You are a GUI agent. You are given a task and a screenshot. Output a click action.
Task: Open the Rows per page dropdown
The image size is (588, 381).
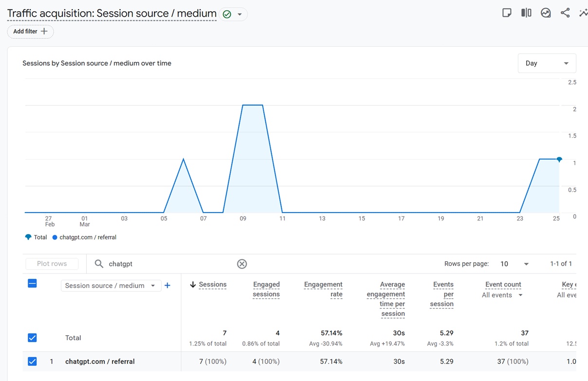pyautogui.click(x=514, y=264)
